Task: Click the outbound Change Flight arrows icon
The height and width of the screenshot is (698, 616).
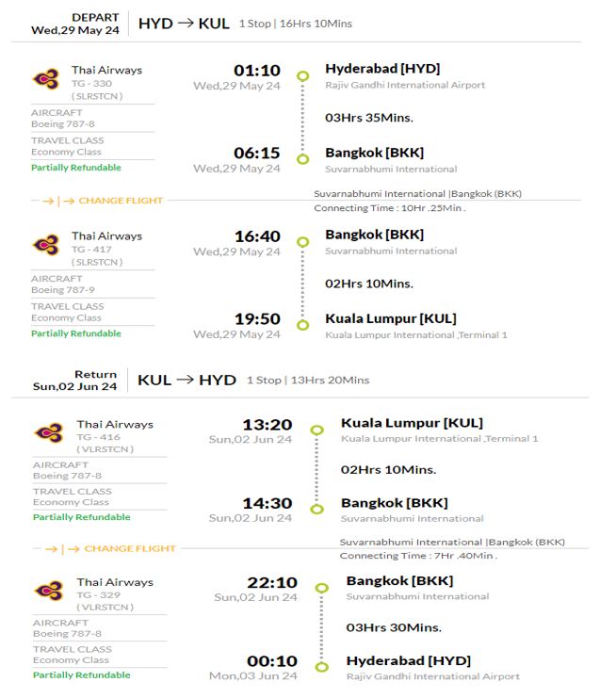Action: (58, 202)
